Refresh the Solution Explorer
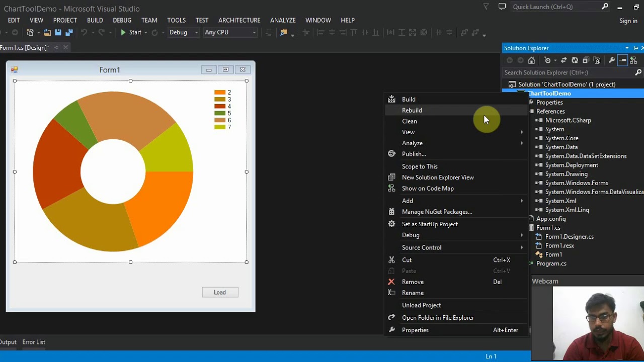Viewport: 644px width, 362px height. tap(575, 60)
